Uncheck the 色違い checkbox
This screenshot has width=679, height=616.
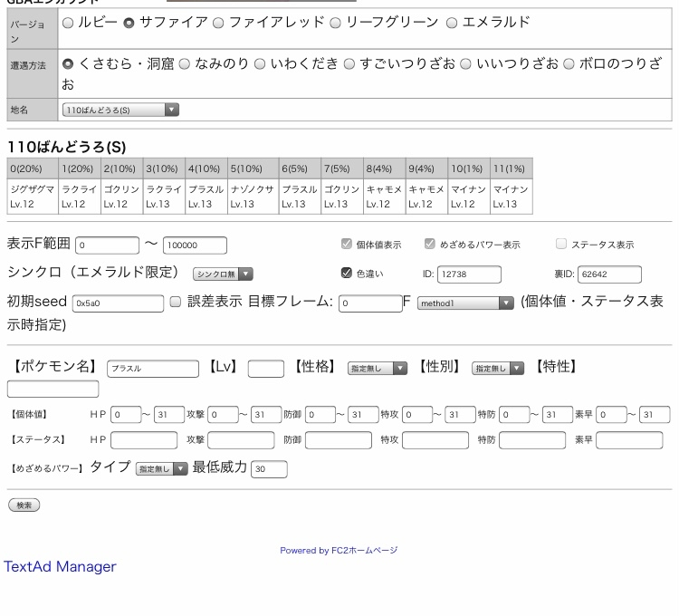tap(347, 273)
